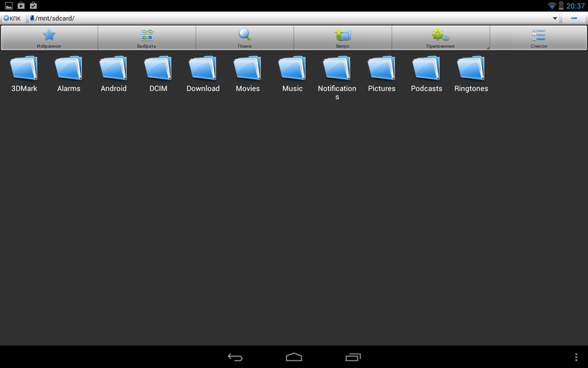Open the Приложения gear toolbar button
Viewport: 588px width, 368px height.
440,38
